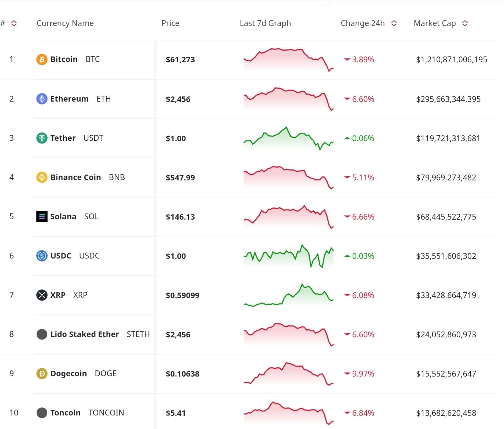Image resolution: width=504 pixels, height=429 pixels.
Task: Open the Bitcoin currency page
Action: tap(64, 59)
